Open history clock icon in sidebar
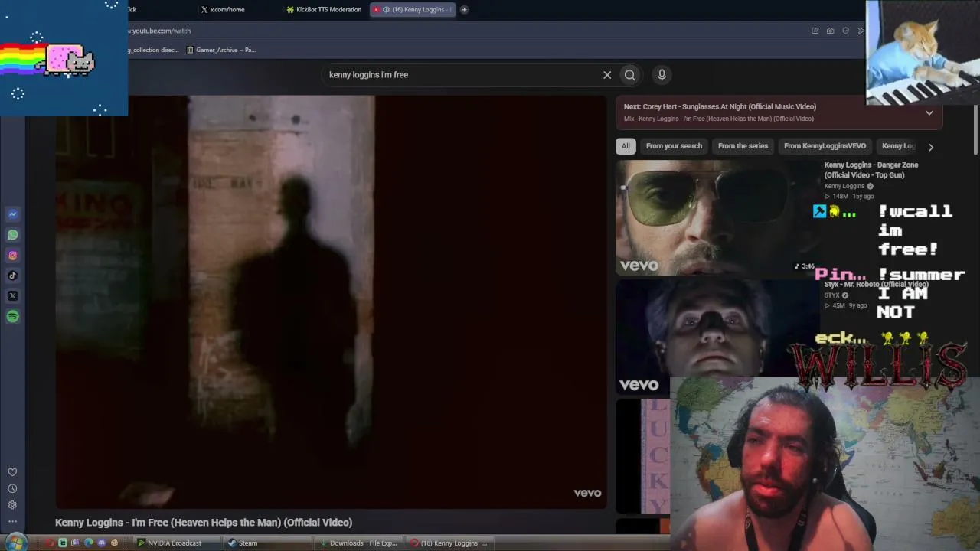This screenshot has width=980, height=551. pos(12,488)
